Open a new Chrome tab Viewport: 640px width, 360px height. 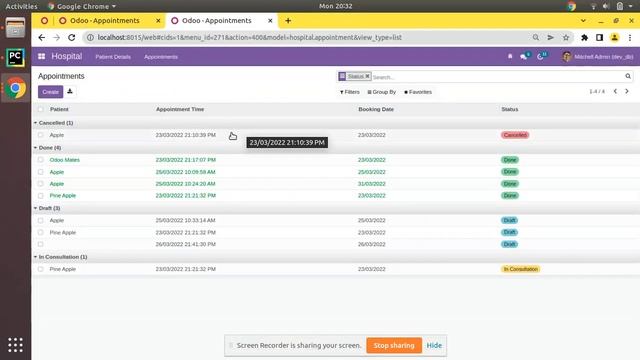coord(288,20)
